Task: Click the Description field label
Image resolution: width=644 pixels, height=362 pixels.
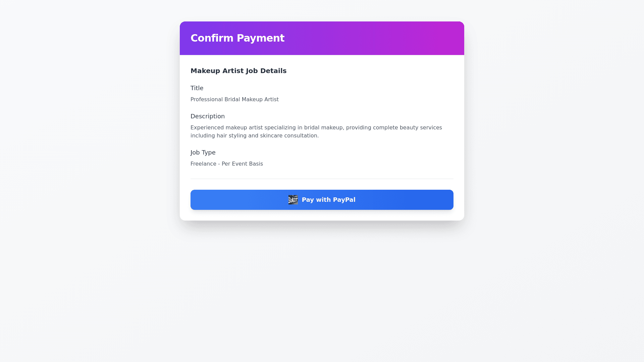Action: 207,116
